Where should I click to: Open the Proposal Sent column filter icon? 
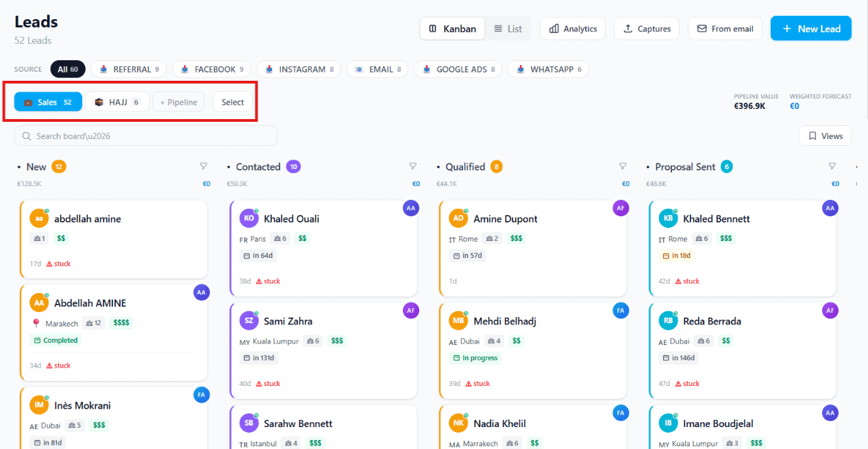(x=832, y=166)
